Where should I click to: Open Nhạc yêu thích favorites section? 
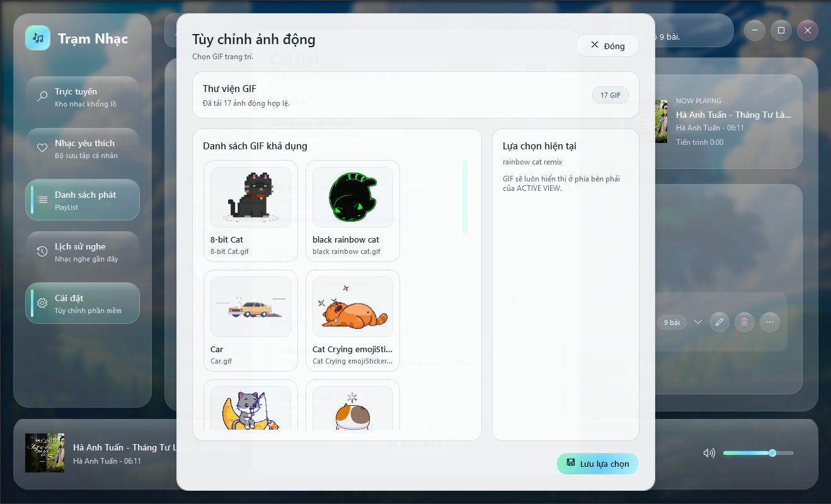click(x=83, y=149)
